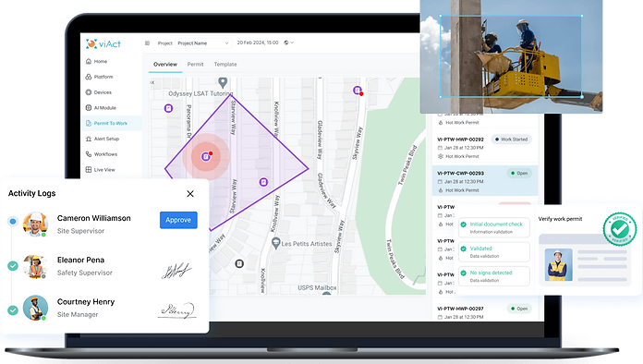
Task: Click Eleanor Pena's avatar
Action: tap(35, 266)
